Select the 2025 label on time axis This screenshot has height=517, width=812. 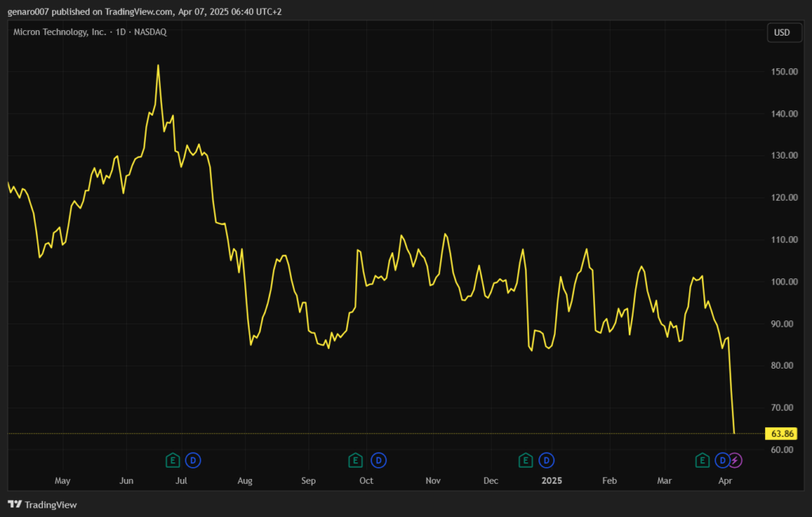(x=552, y=481)
